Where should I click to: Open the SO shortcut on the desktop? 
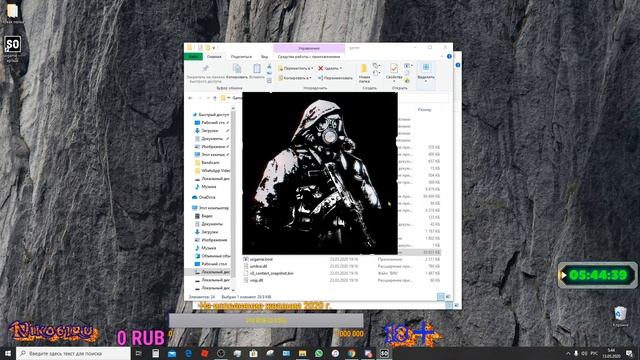(x=12, y=49)
